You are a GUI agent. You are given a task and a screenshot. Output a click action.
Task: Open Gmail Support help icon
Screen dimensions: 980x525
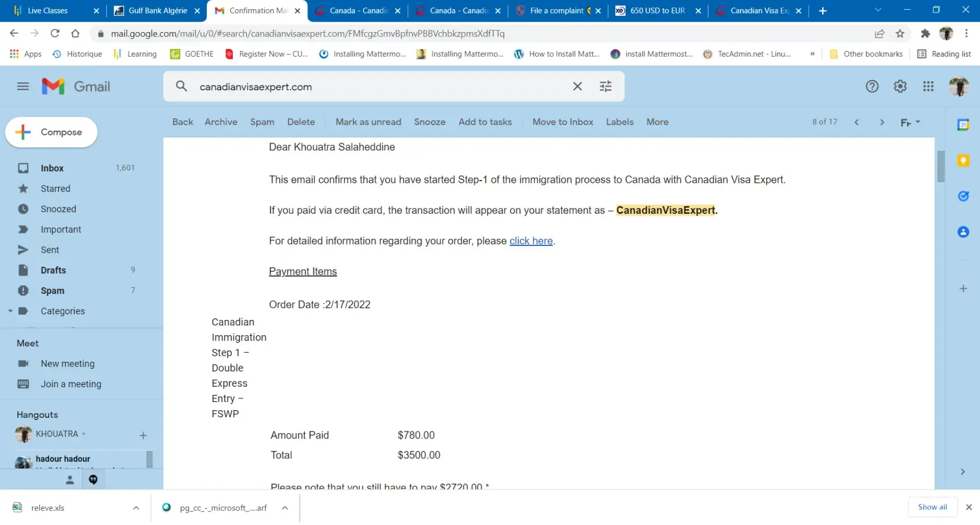click(x=872, y=87)
